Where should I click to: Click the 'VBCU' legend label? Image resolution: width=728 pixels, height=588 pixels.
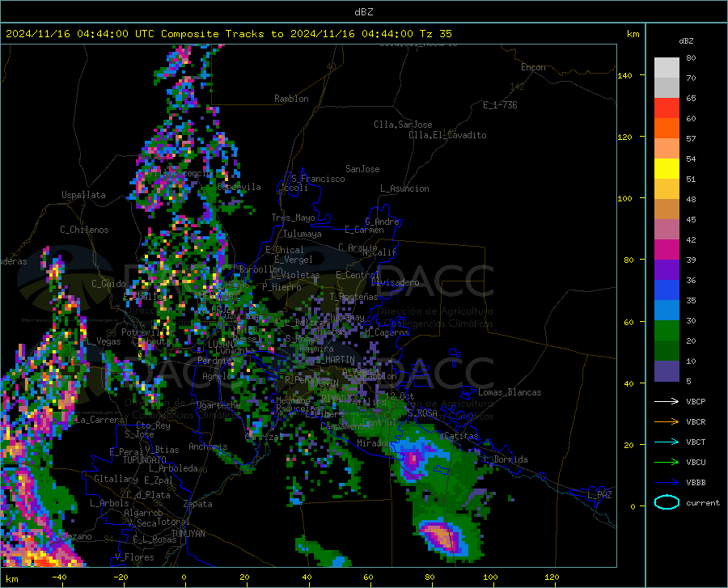point(696,463)
